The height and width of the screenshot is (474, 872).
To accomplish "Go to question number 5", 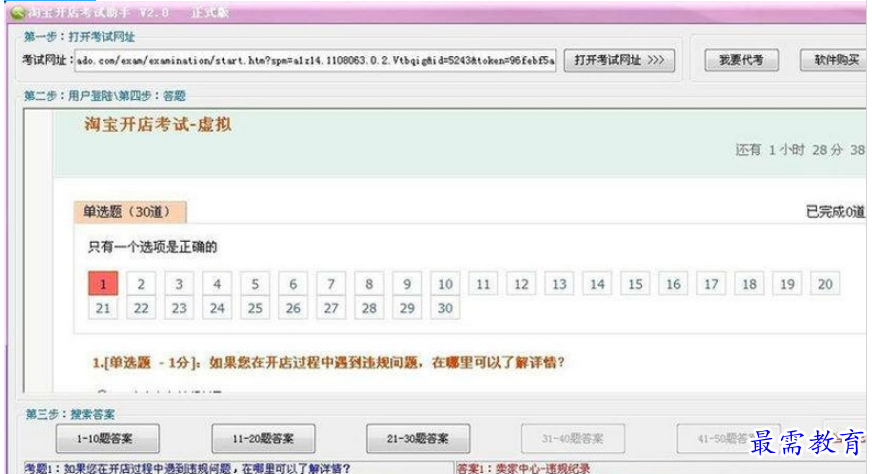I will click(255, 284).
